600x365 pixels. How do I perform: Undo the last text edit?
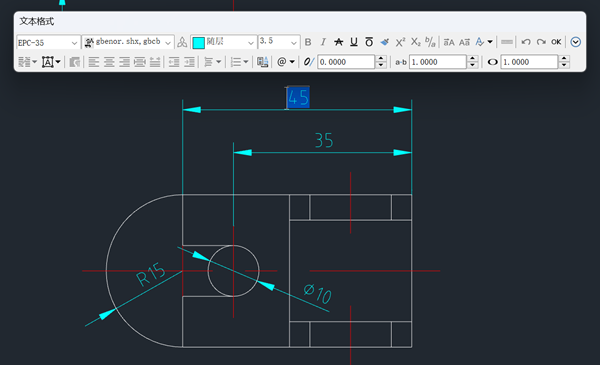tap(526, 42)
